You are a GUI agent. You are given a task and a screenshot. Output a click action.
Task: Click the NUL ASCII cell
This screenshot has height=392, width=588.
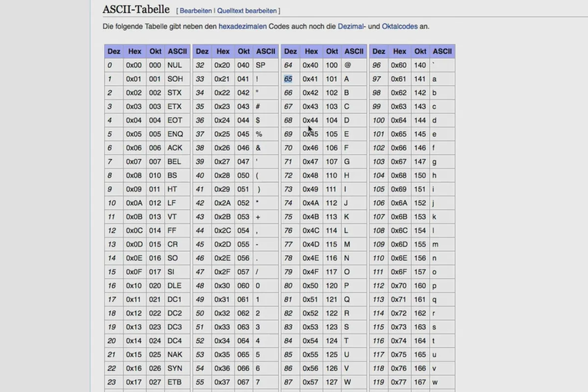pos(177,65)
